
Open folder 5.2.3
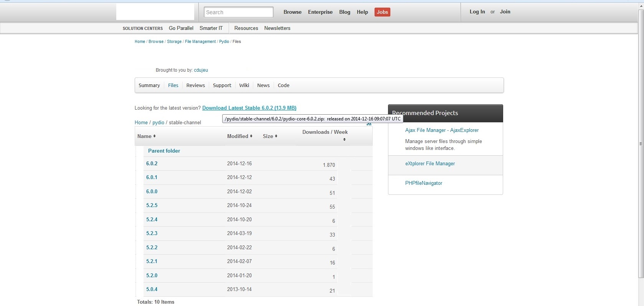point(152,234)
